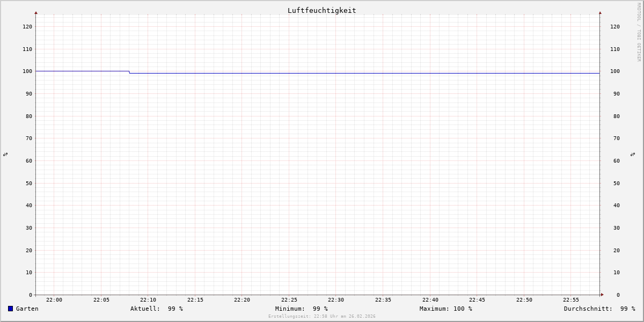The image size is (644, 322).
Task: Click the left % axis unit label
Action: [5, 154]
